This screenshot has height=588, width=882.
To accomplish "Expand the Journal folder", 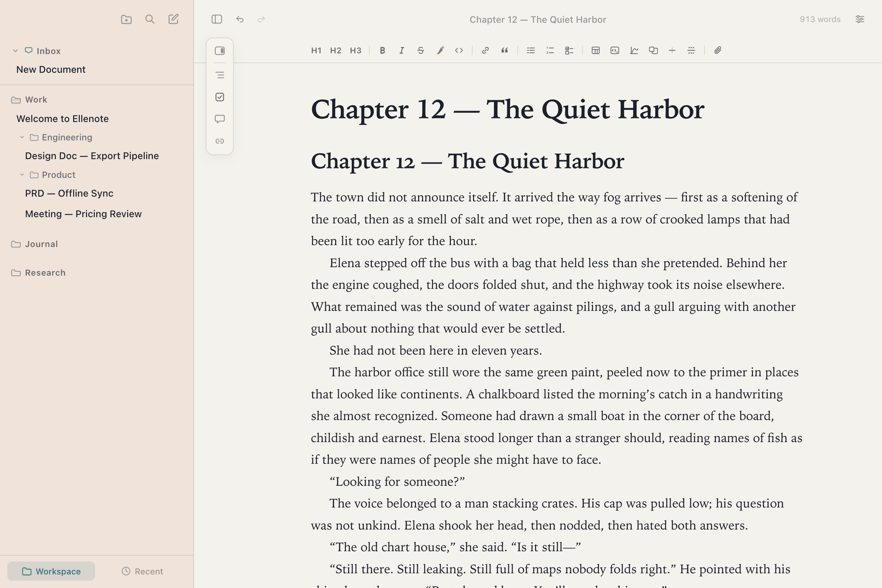I will 35,244.
